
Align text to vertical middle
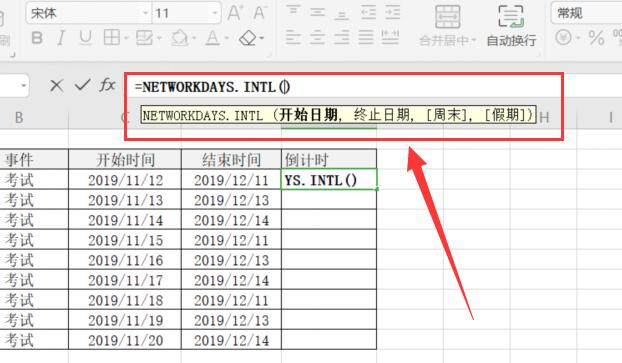(x=317, y=13)
